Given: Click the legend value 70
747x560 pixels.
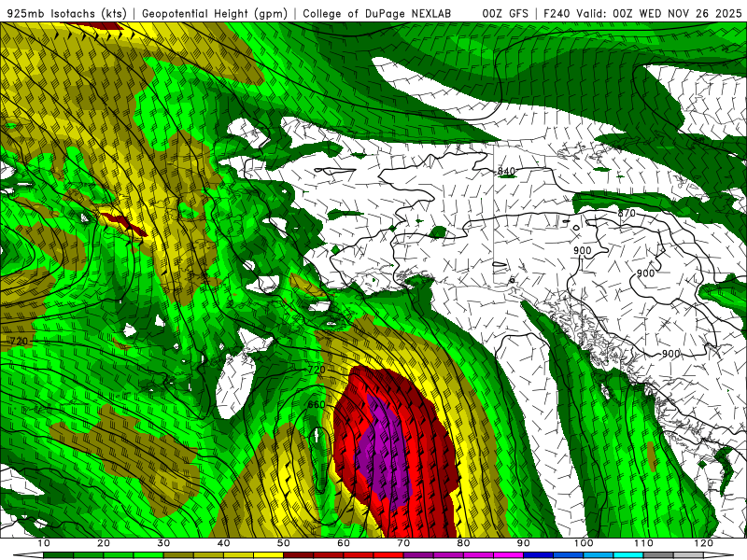Looking at the screenshot, I should 403,543.
